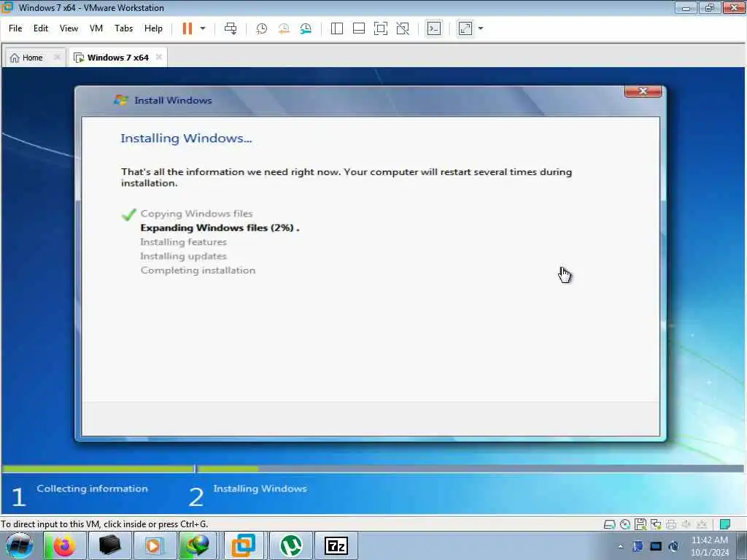This screenshot has width=747, height=560.
Task: Open the Edit menu
Action: (41, 28)
